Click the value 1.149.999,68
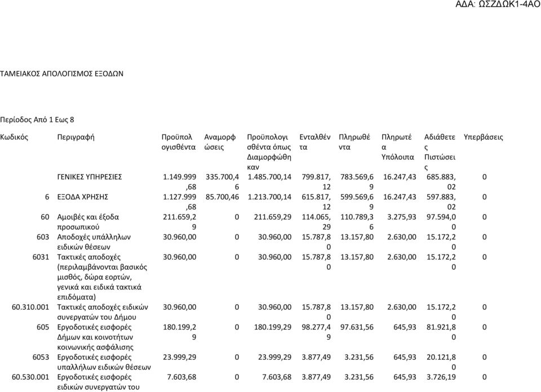541x392 pixels. [179, 182]
